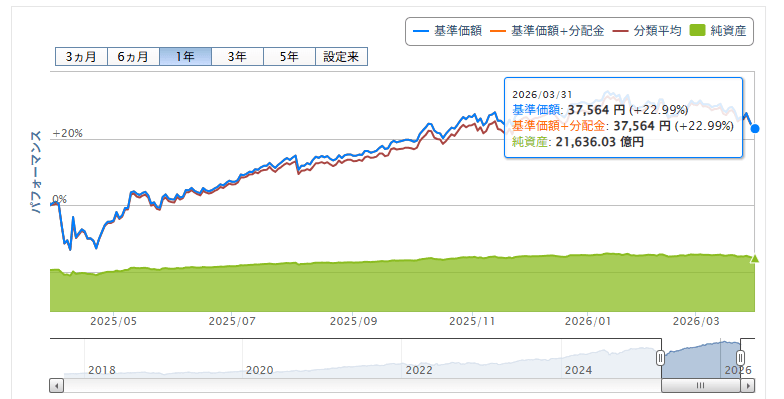The height and width of the screenshot is (399, 784).
Task: Select the 3ヵ月 period tab
Action: (x=81, y=56)
